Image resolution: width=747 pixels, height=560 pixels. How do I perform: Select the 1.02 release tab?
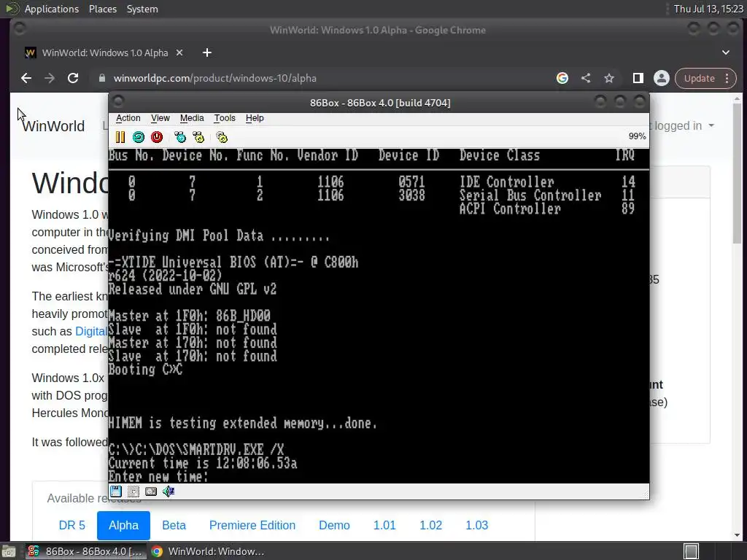click(430, 525)
